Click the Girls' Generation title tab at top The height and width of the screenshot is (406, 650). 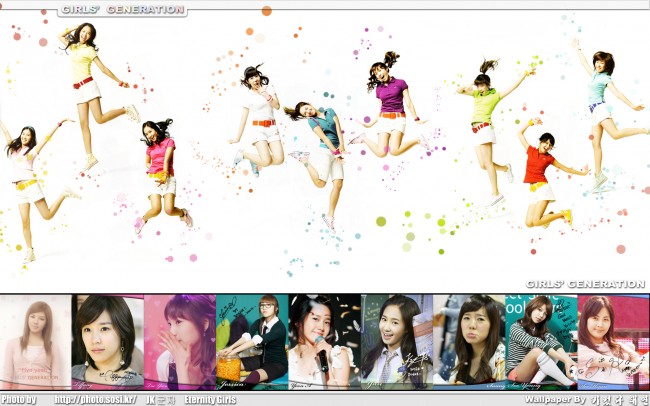[x=121, y=10]
